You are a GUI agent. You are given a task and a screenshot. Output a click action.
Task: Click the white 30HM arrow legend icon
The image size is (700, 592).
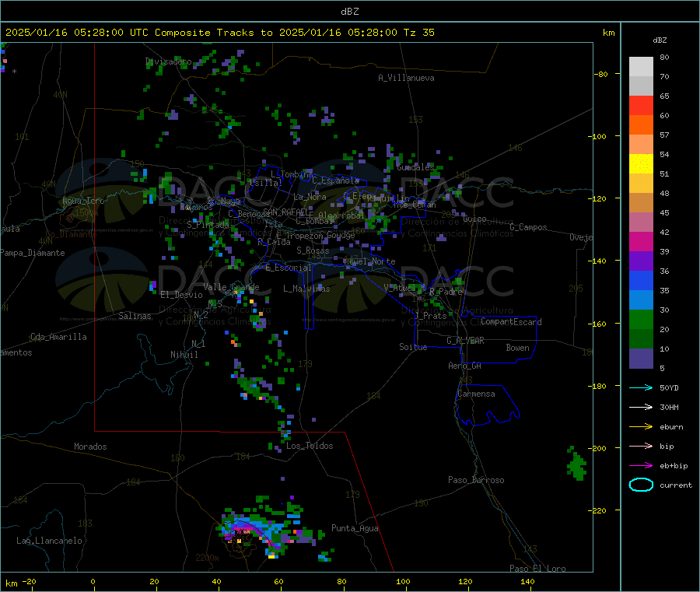click(641, 407)
